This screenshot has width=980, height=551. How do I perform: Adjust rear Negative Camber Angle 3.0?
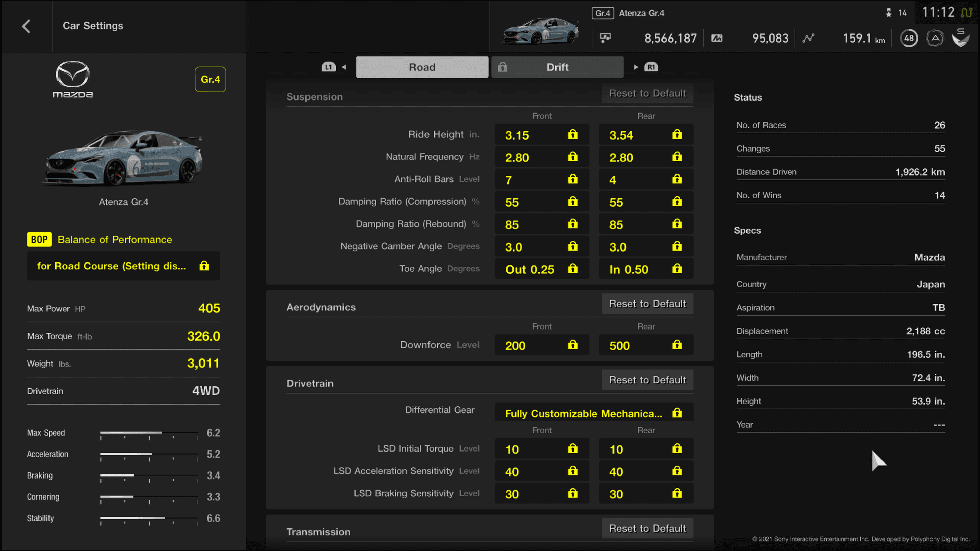click(x=646, y=246)
